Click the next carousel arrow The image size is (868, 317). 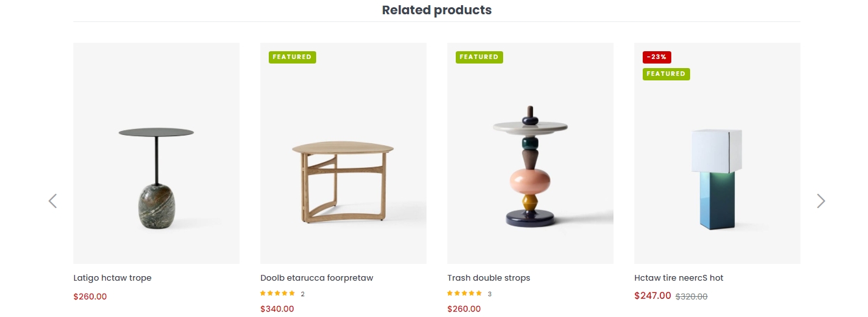(821, 201)
